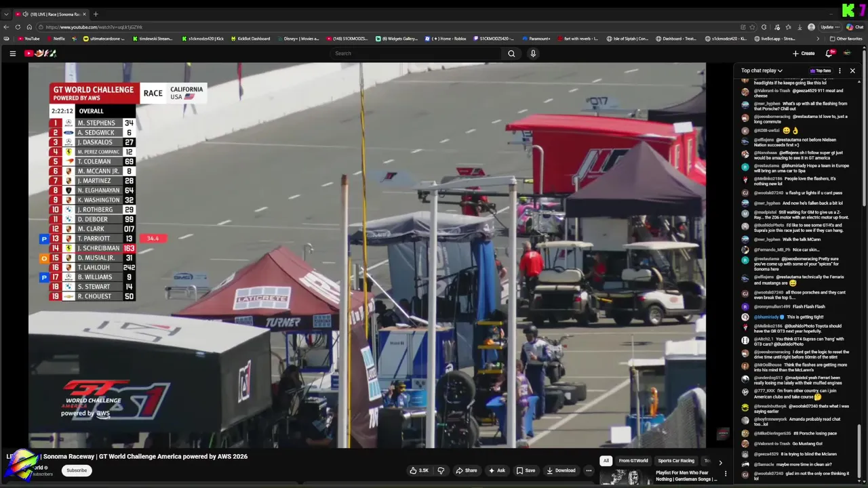Select the From GTWorld chip

633,461
